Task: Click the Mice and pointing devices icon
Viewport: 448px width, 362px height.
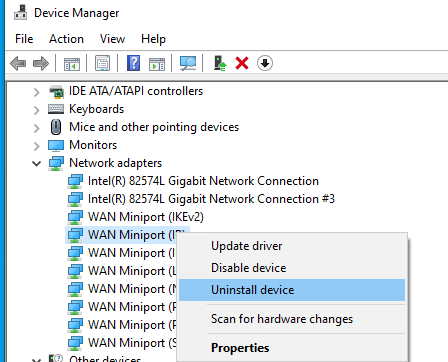Action: tap(56, 127)
